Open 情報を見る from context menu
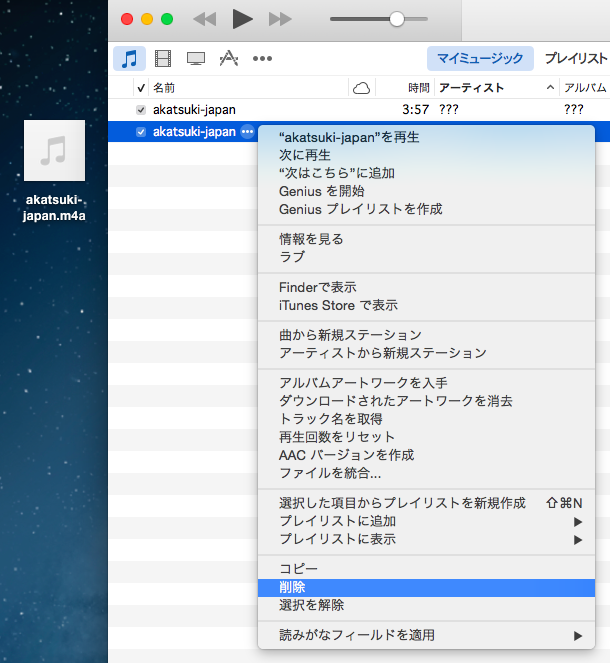The height and width of the screenshot is (663, 610). click(426, 239)
